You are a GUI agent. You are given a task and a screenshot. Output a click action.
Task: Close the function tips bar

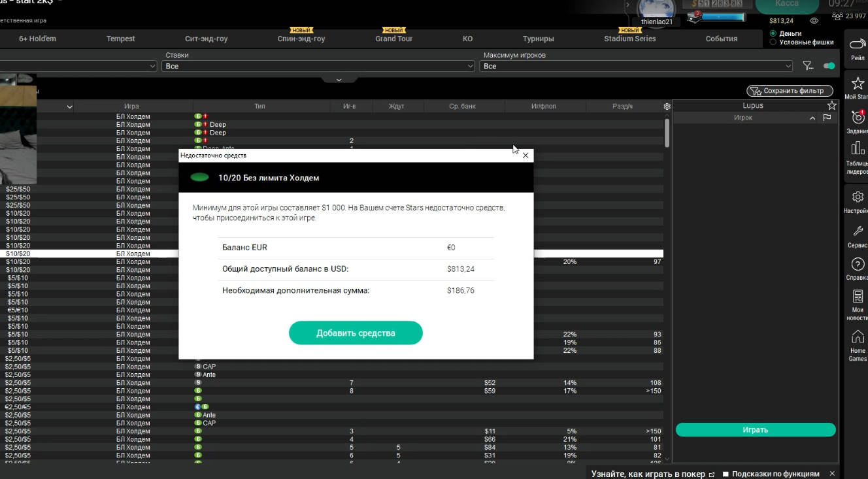[832, 474]
